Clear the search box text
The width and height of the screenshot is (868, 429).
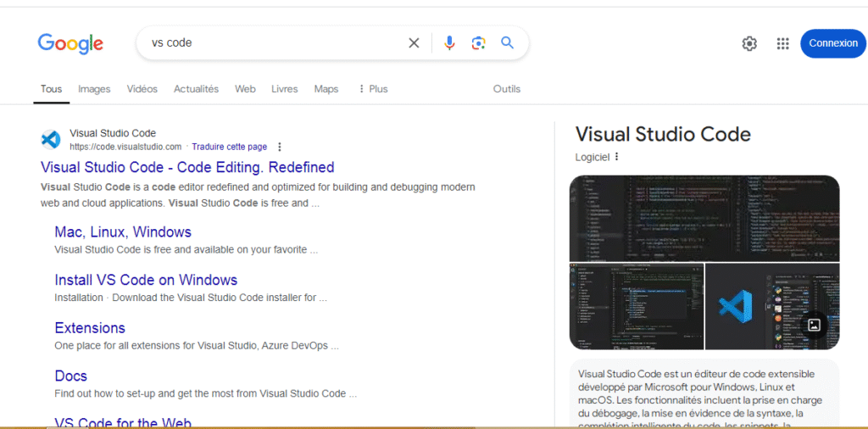click(x=414, y=43)
